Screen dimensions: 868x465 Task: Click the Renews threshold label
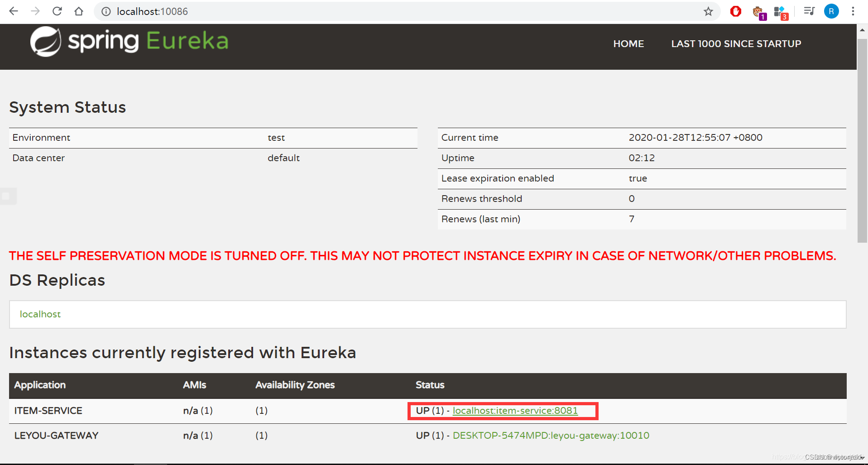point(482,199)
